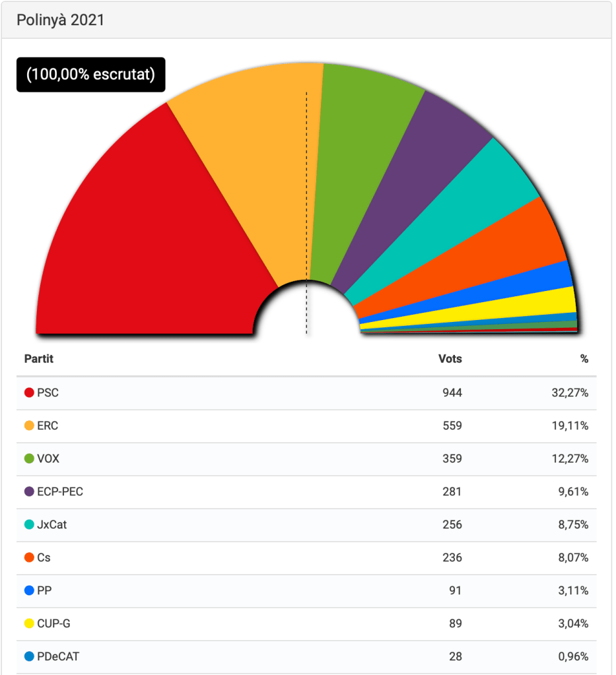Click the green VOX color dot
The image size is (616, 675).
[29, 459]
